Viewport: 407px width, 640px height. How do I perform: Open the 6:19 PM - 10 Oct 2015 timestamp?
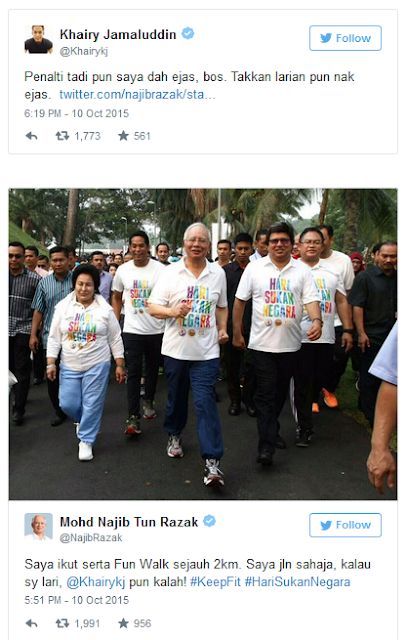click(x=76, y=113)
